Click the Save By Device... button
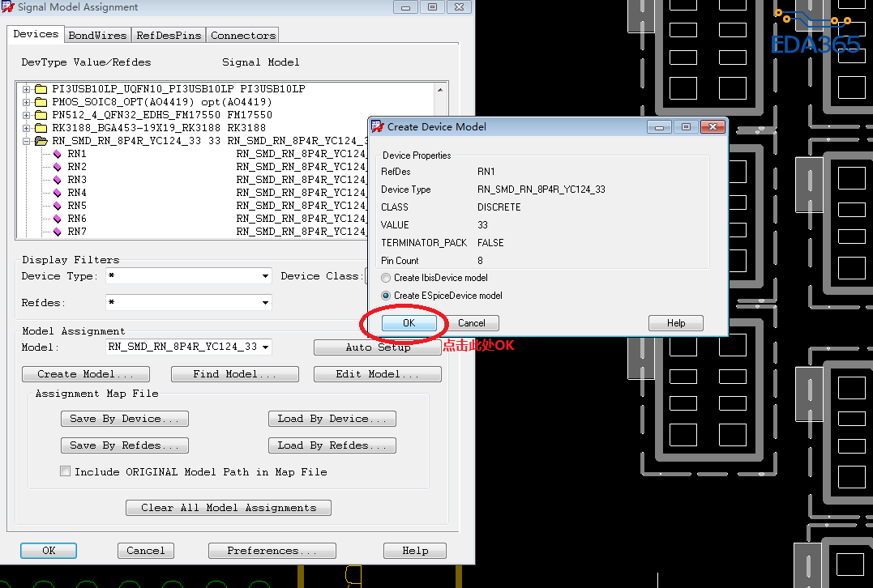 coord(125,419)
